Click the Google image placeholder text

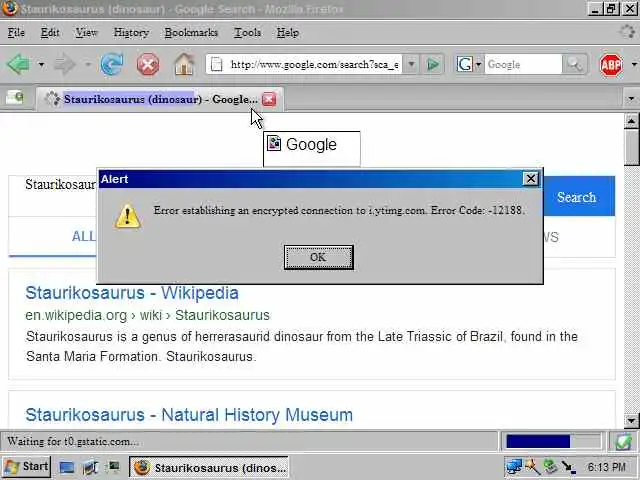point(311,144)
